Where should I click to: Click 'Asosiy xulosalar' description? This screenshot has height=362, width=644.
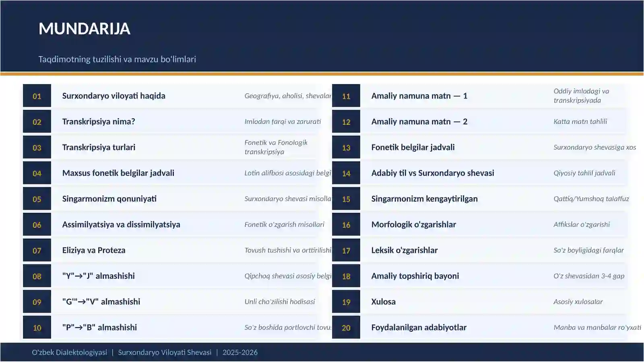pos(578,302)
